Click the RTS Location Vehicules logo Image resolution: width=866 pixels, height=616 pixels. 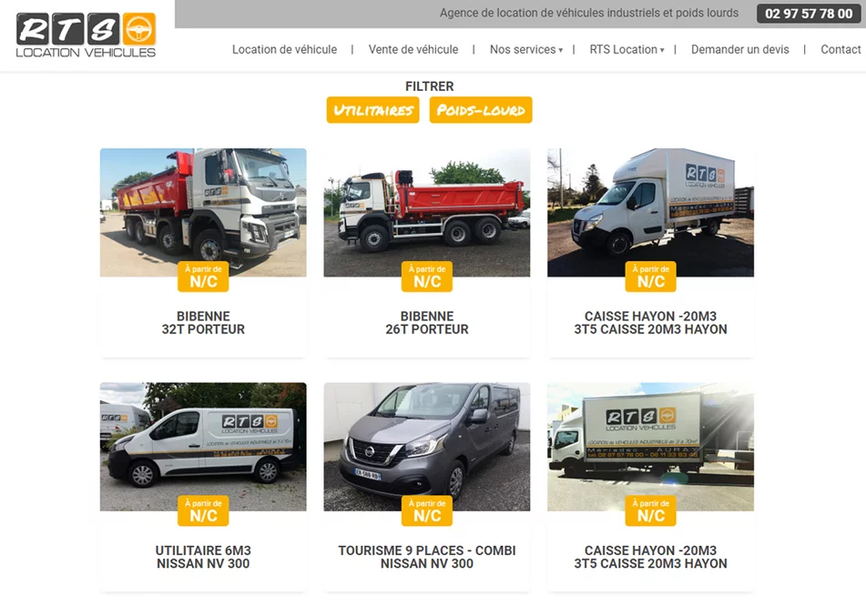click(86, 35)
